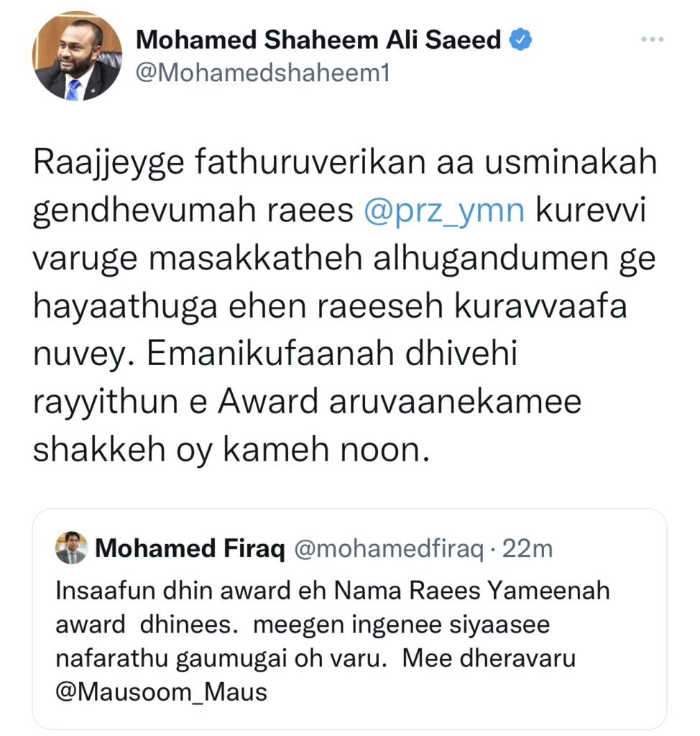Image resolution: width=700 pixels, height=736 pixels.
Task: Click the blue verified badge
Action: coord(520,40)
